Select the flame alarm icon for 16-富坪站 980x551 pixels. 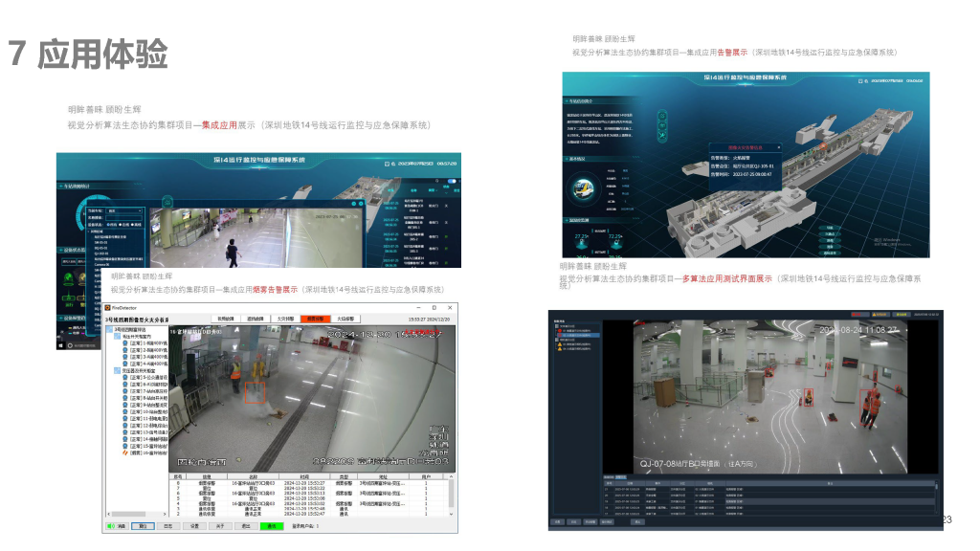click(124, 452)
